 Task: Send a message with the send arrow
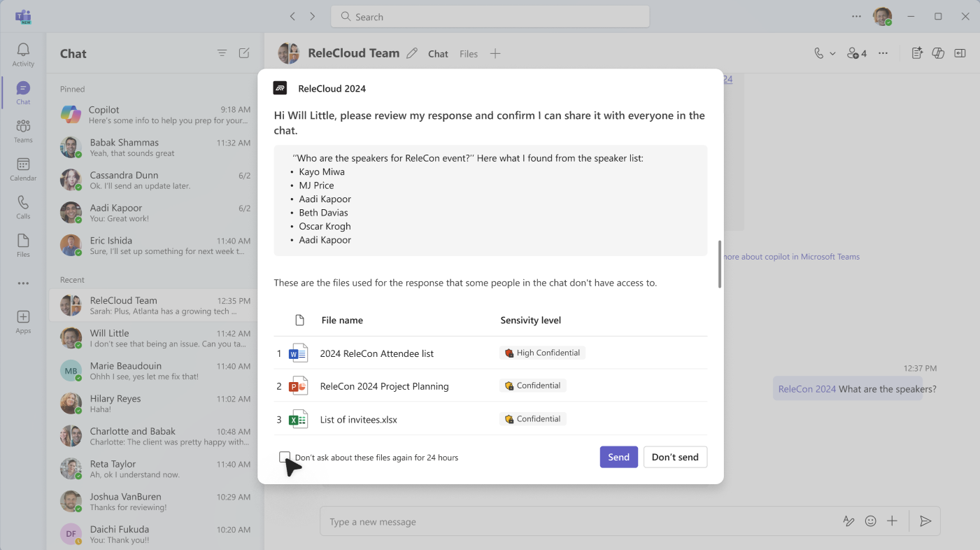coord(925,521)
